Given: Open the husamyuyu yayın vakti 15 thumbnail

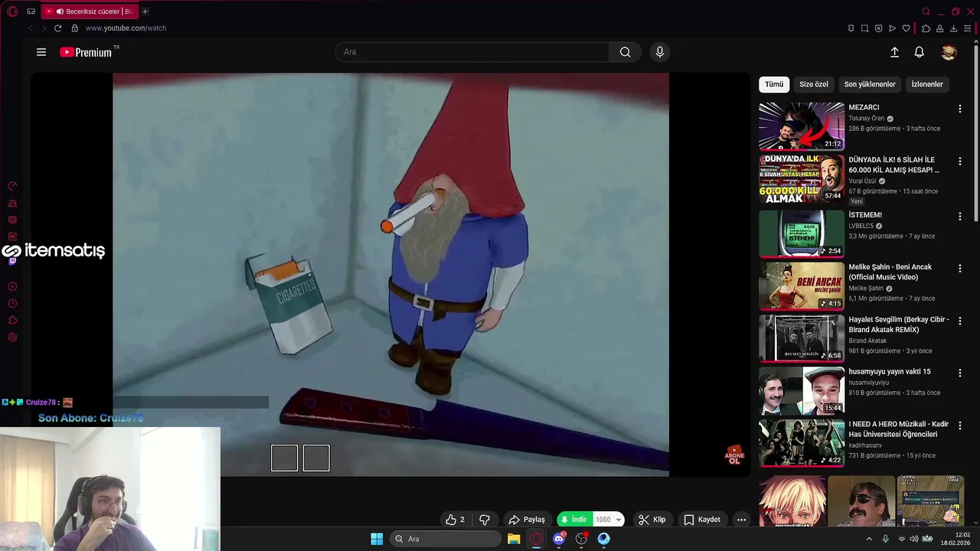Looking at the screenshot, I should [x=802, y=390].
